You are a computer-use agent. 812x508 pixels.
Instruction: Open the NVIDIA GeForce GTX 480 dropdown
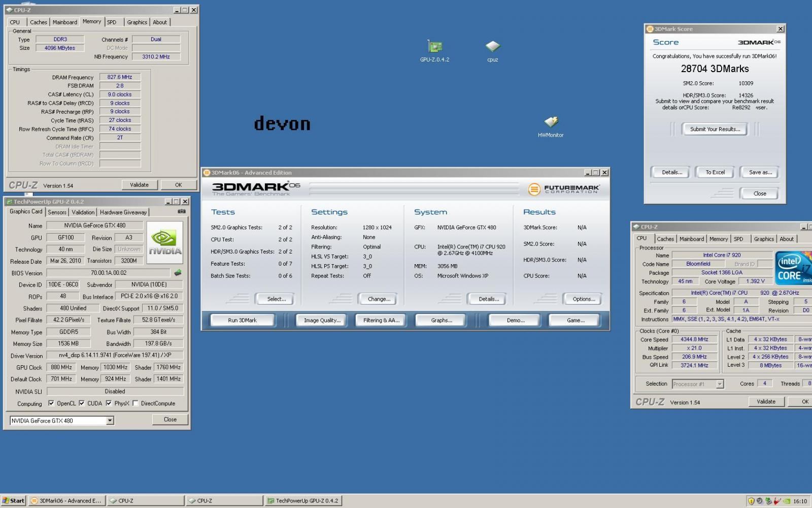[110, 421]
